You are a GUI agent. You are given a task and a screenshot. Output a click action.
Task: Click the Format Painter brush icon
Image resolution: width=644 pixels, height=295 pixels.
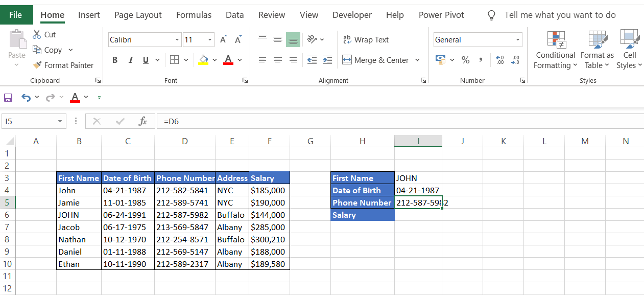tap(37, 65)
